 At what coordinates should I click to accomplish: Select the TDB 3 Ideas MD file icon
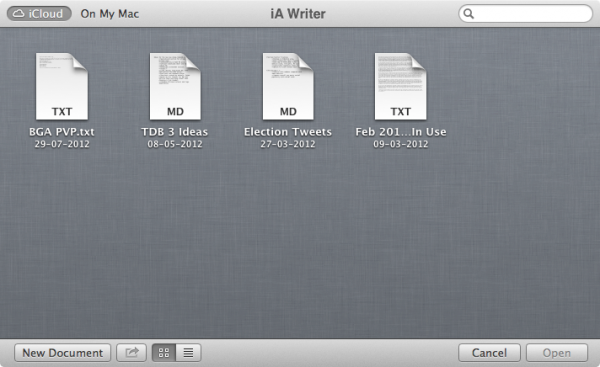pos(175,86)
